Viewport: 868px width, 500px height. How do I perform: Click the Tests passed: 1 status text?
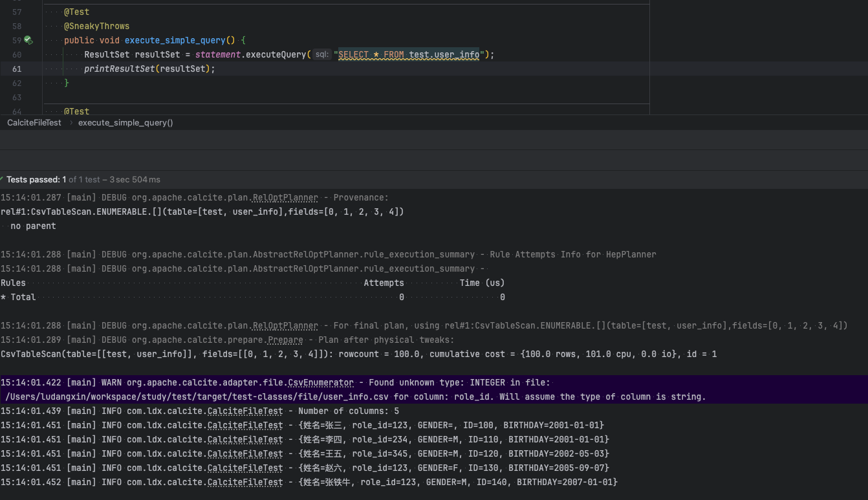[39, 179]
